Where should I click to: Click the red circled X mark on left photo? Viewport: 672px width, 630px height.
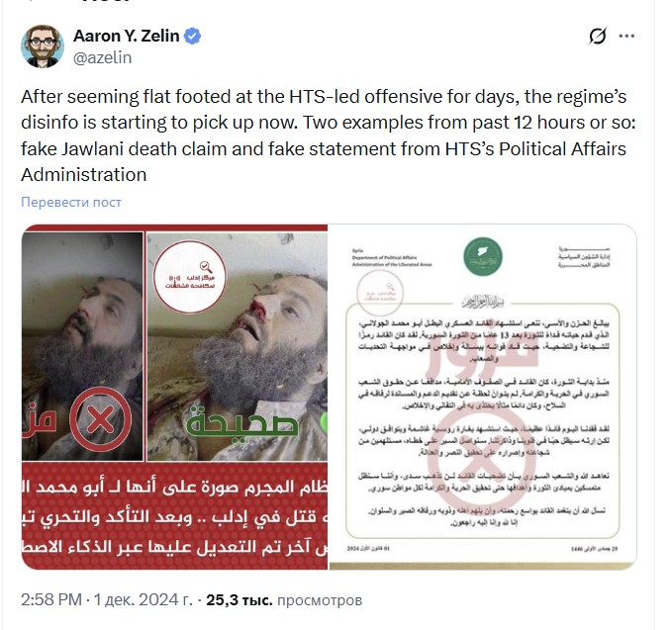(100, 419)
